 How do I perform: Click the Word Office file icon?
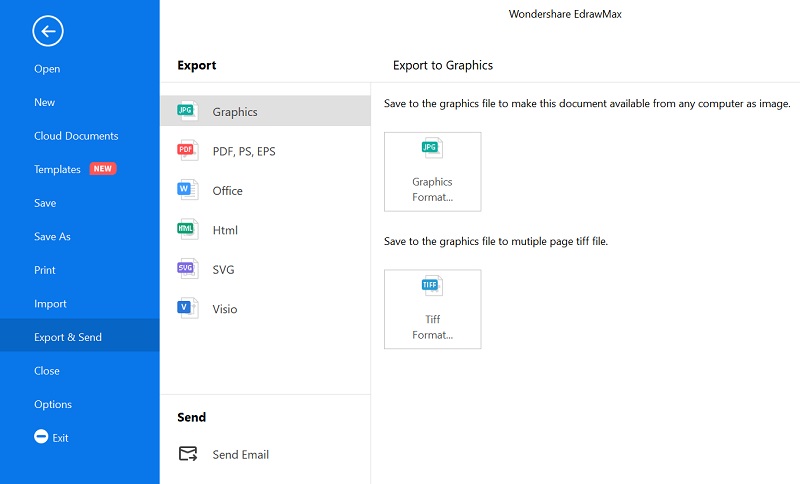click(187, 190)
